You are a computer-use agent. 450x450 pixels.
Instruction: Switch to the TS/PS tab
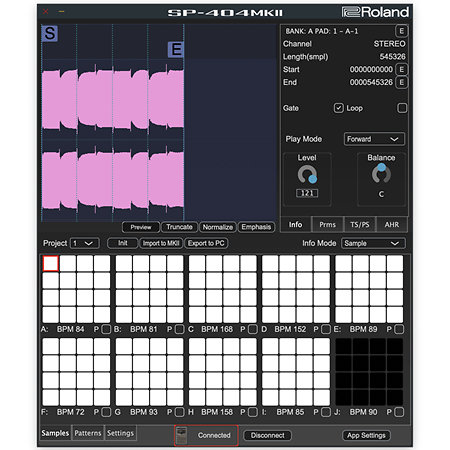360,225
